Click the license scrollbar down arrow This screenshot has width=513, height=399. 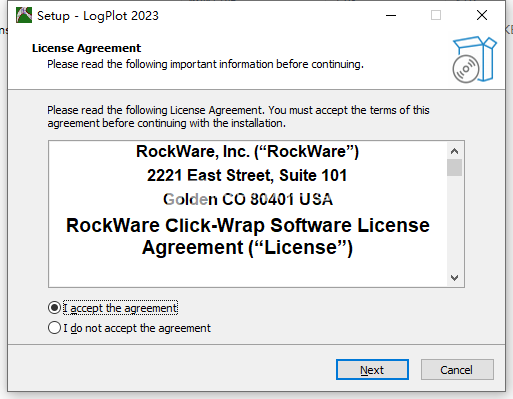(454, 278)
